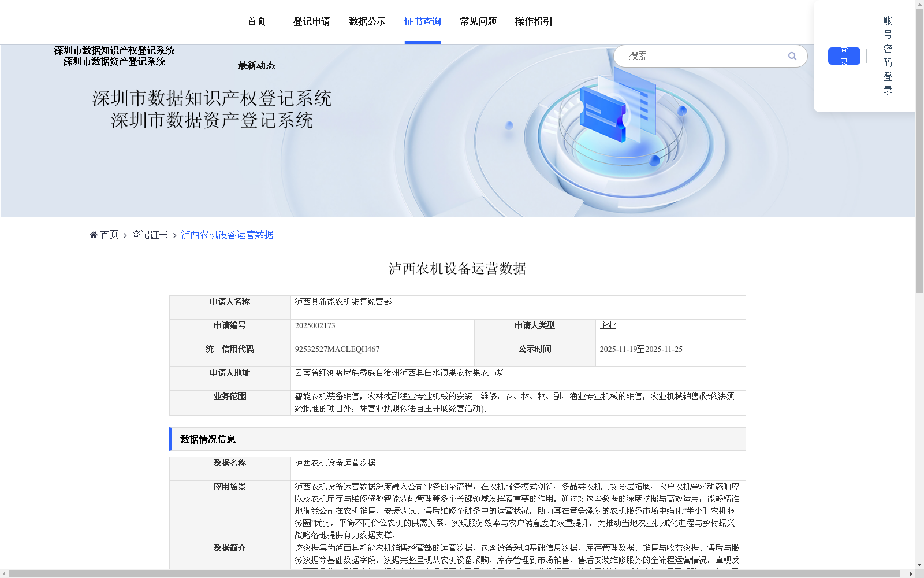Screen dimensions: 924x578
Task: Open the 登记申请 navigation item
Action: pyautogui.click(x=312, y=21)
